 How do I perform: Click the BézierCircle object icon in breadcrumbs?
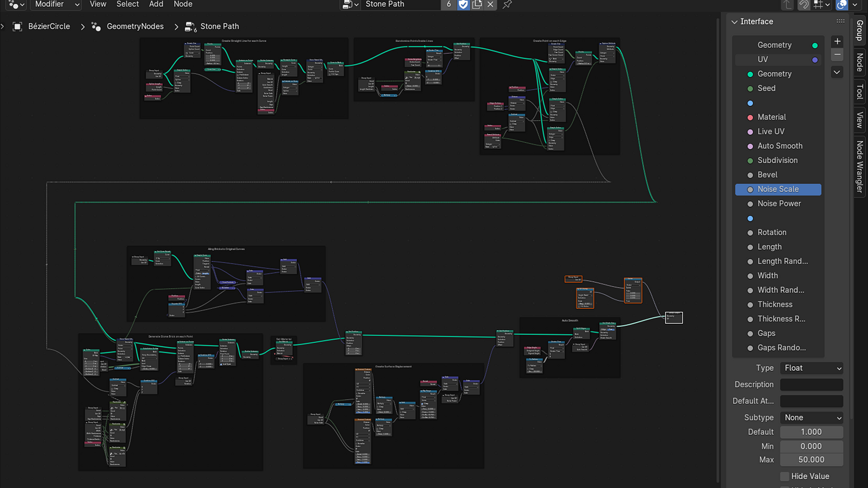tap(17, 27)
